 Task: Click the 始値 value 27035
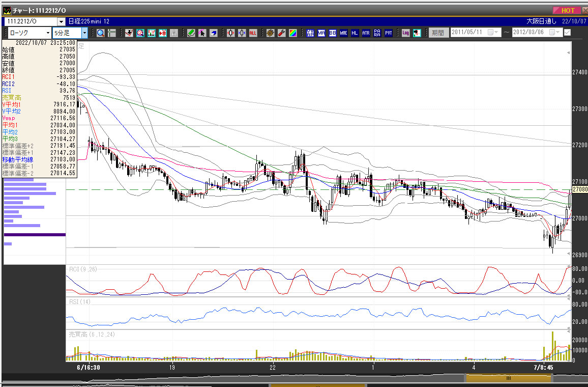tap(68, 49)
